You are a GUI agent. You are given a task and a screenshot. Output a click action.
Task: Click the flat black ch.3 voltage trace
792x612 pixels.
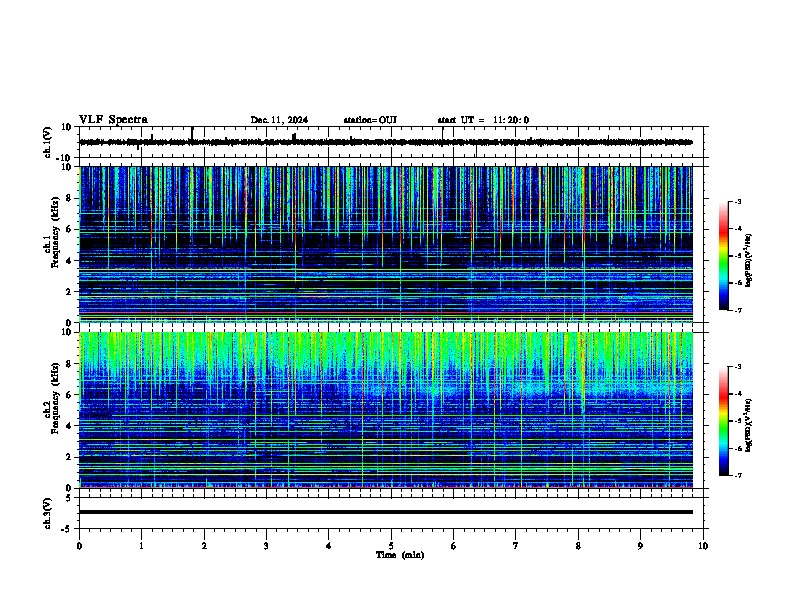tap(386, 512)
